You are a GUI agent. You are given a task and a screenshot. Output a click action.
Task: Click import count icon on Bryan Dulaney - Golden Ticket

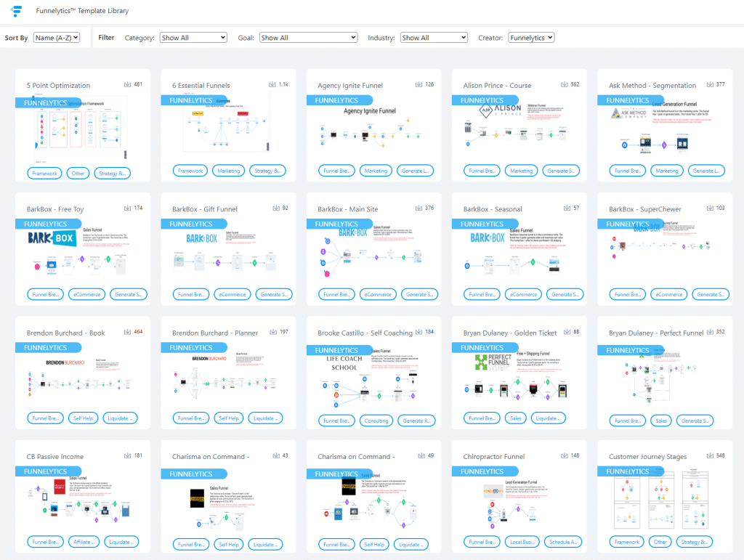[567, 332]
